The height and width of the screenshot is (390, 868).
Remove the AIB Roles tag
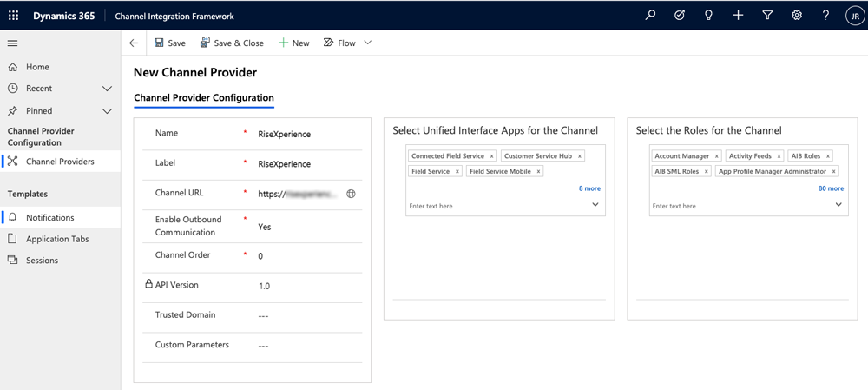(828, 156)
